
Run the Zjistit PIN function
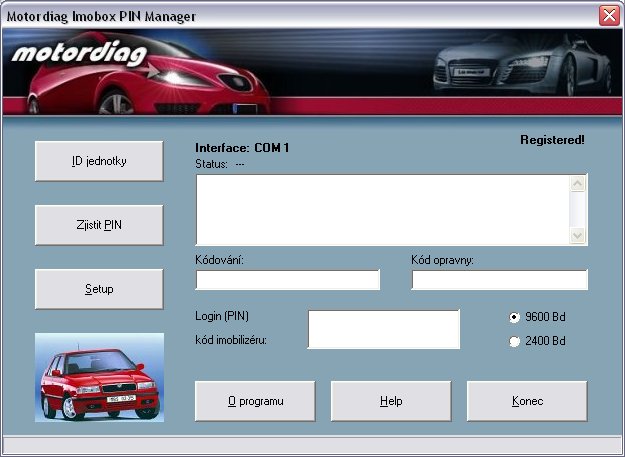pos(99,225)
